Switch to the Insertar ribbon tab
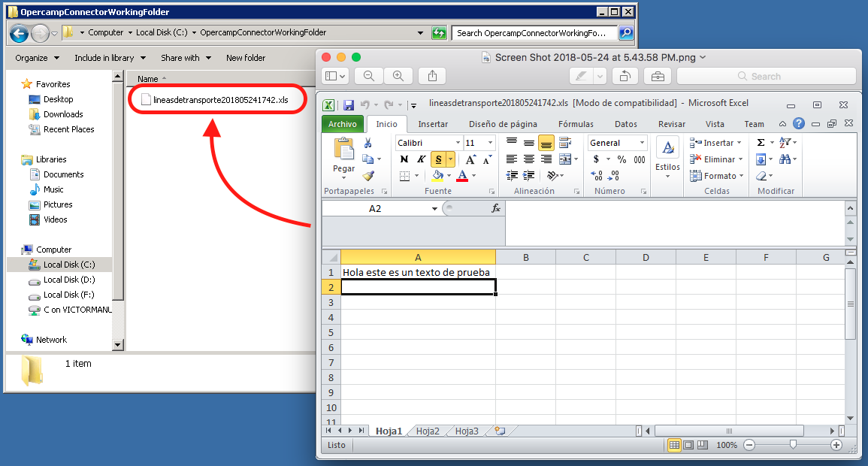The height and width of the screenshot is (466, 868). (x=433, y=124)
